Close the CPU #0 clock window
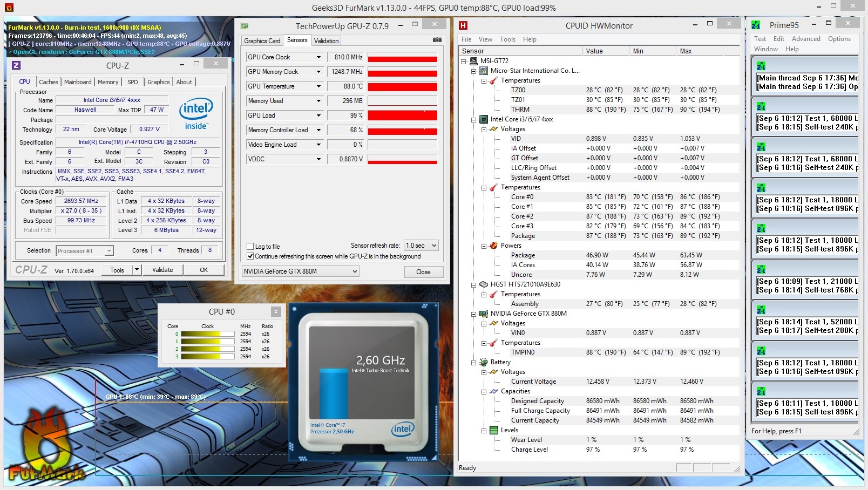 tap(276, 311)
